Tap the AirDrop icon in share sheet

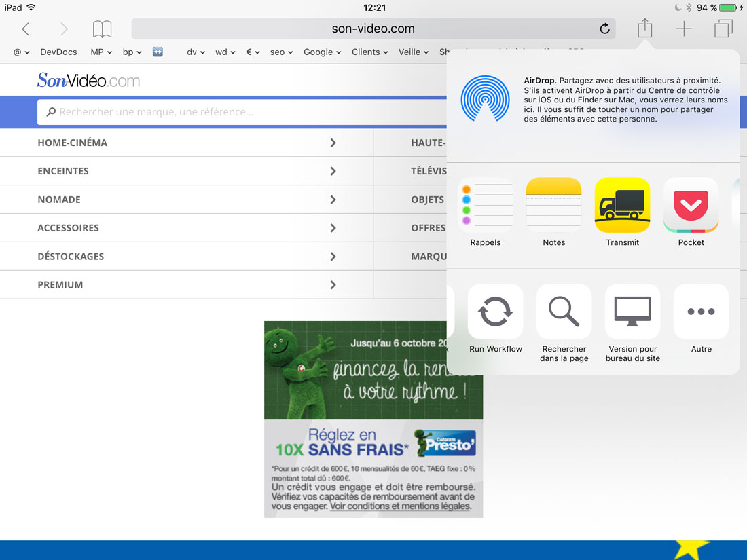click(485, 98)
